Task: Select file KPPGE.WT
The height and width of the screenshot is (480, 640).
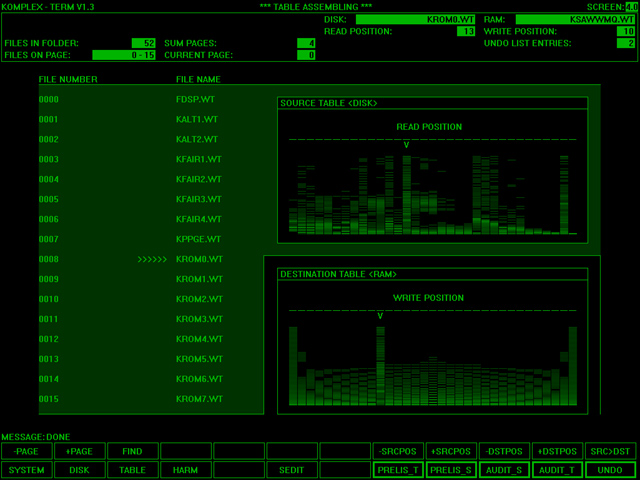Action: [x=198, y=239]
